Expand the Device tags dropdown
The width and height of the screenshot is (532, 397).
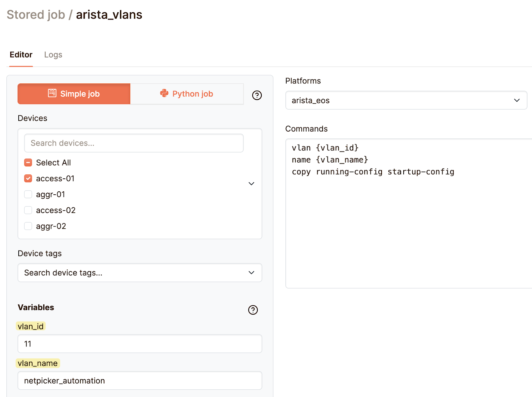pyautogui.click(x=140, y=273)
